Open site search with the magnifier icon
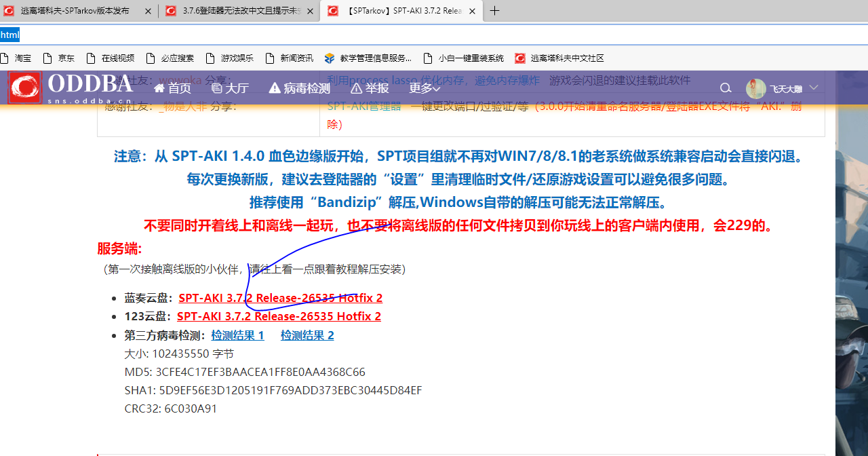 (x=726, y=88)
